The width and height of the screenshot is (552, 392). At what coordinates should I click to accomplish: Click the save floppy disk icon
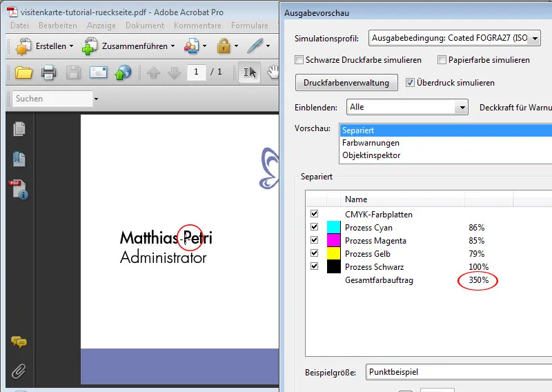[x=73, y=72]
